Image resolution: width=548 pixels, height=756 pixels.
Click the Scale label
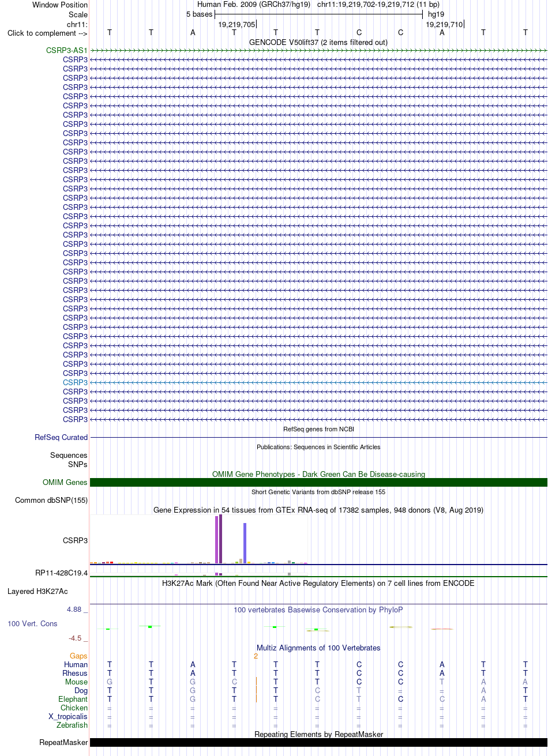[78, 14]
